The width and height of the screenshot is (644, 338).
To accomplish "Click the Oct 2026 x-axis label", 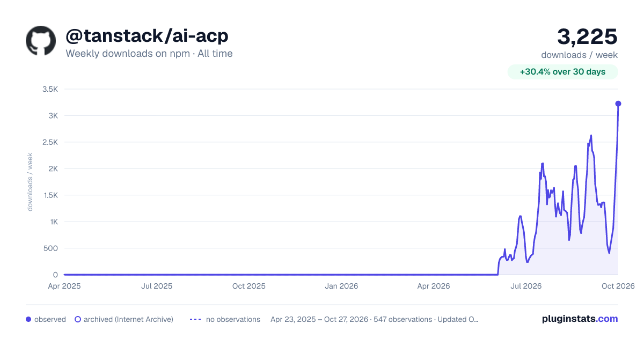I will point(618,286).
